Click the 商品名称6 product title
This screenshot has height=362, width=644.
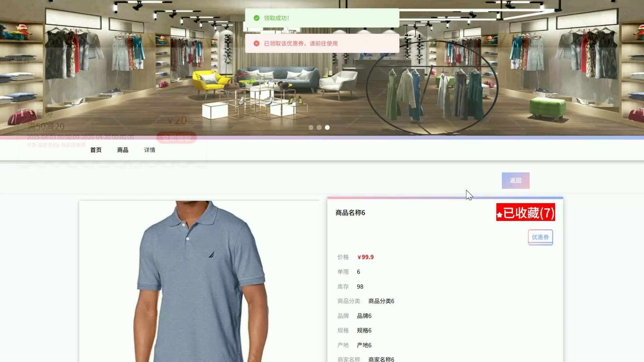(x=350, y=213)
